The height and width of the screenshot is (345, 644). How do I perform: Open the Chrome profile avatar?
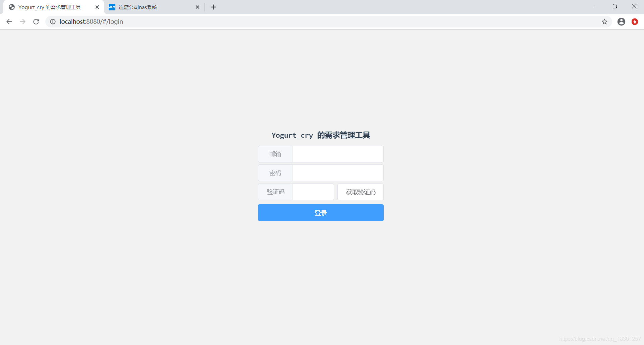click(621, 22)
